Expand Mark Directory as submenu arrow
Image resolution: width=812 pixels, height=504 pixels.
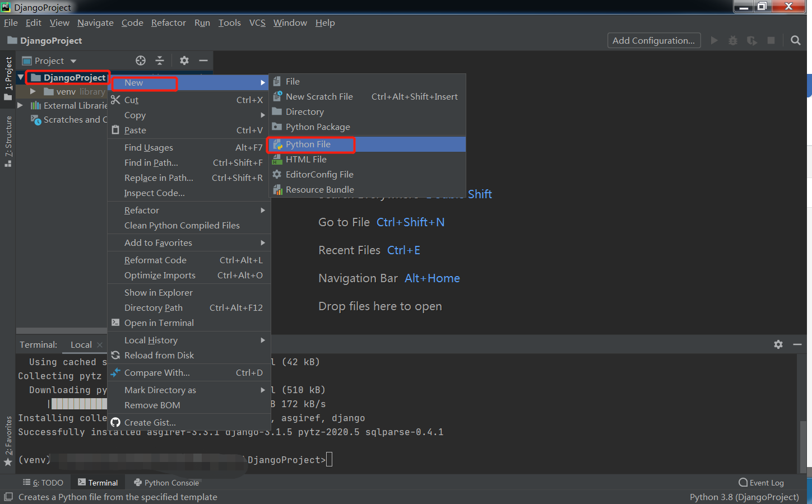[263, 390]
